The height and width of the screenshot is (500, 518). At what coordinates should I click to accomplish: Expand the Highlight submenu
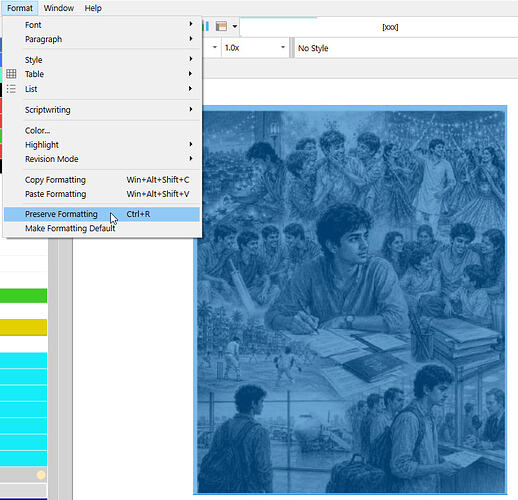(102, 145)
